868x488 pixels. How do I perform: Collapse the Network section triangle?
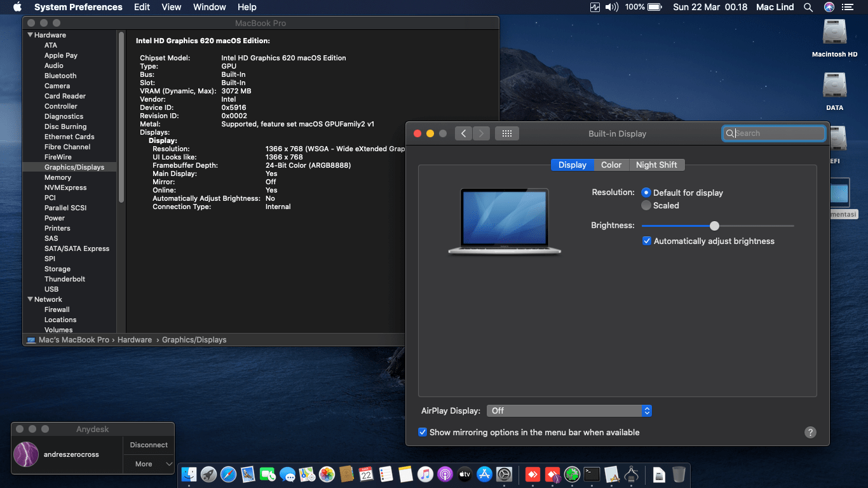[x=30, y=299]
